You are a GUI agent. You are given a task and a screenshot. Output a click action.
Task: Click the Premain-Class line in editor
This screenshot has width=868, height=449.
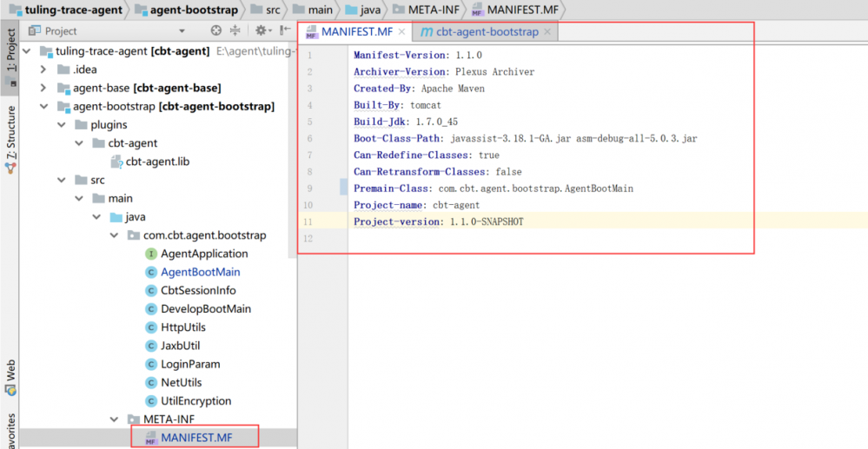pos(494,188)
